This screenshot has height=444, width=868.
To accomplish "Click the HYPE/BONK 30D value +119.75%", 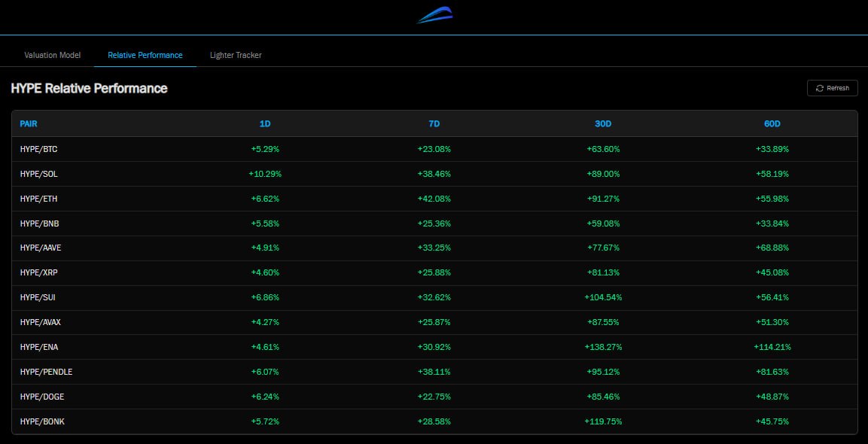I will click(x=603, y=422).
